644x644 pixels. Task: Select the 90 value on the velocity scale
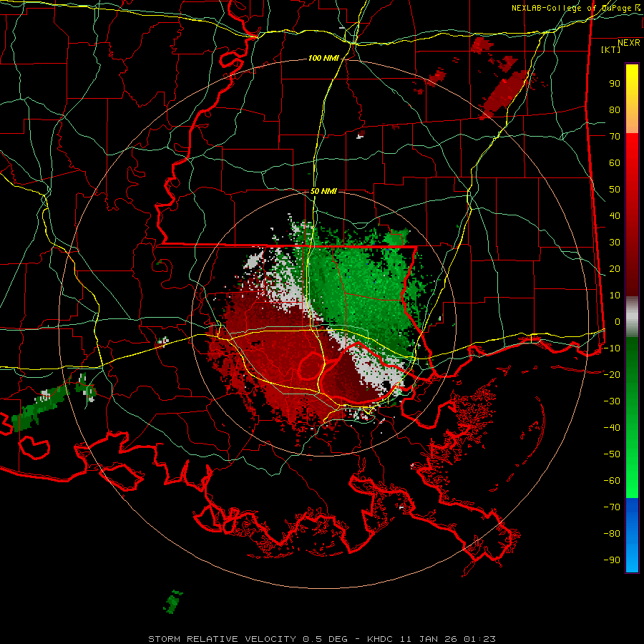[615, 84]
